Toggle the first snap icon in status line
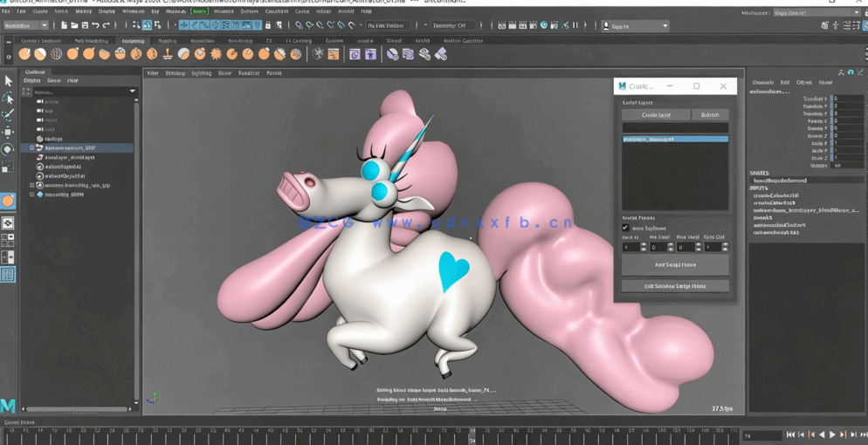This screenshot has width=868, height=445. (x=300, y=26)
